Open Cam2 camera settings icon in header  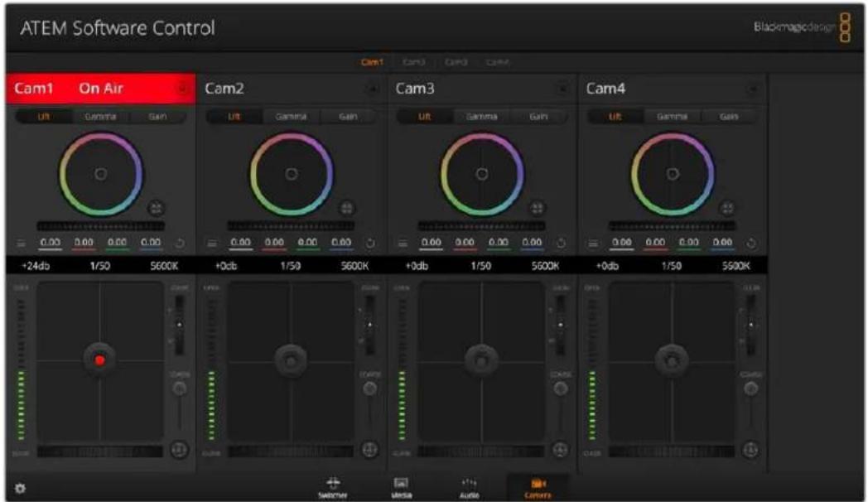click(x=372, y=89)
